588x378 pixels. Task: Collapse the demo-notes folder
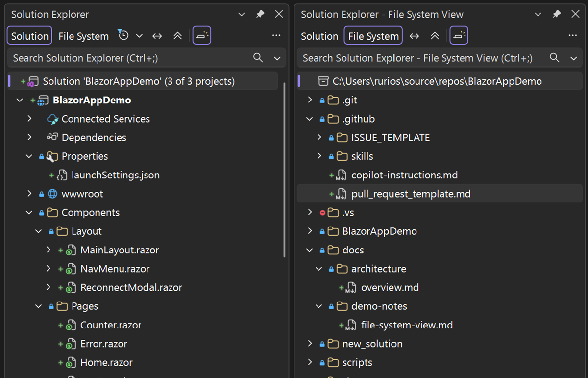click(319, 306)
